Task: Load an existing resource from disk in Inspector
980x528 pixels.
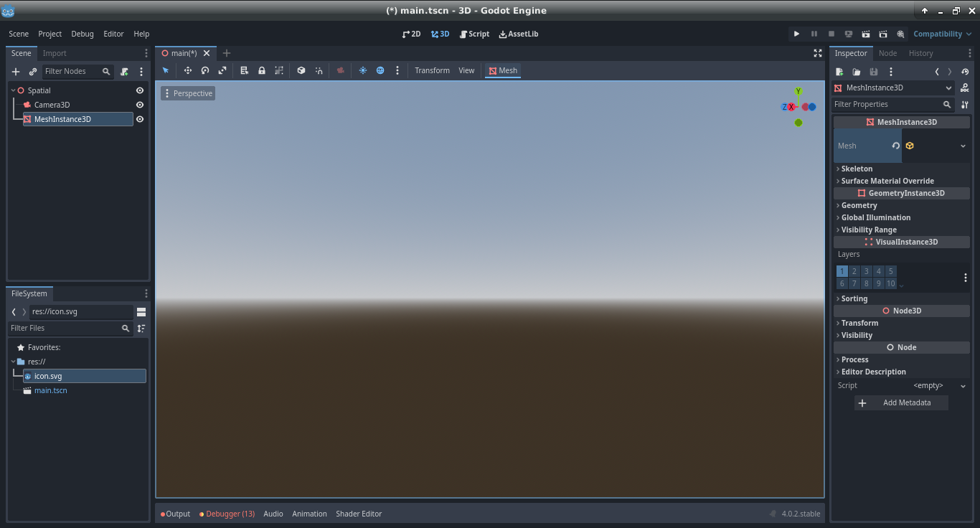Action: [x=857, y=72]
